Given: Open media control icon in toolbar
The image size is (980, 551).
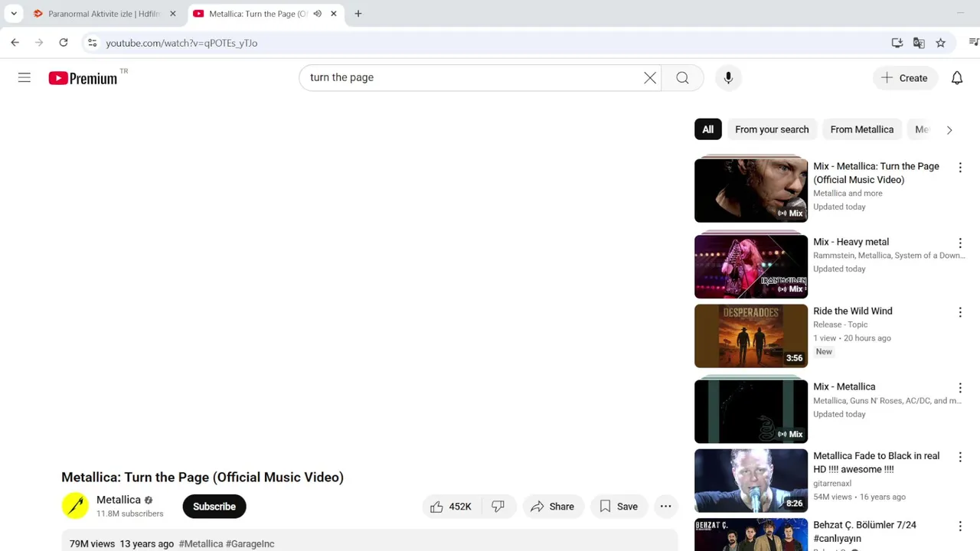Looking at the screenshot, I should tap(974, 43).
